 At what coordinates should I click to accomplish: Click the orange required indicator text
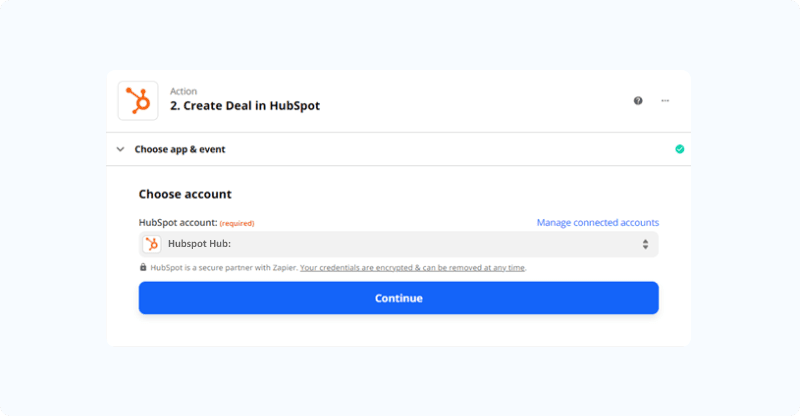coord(237,223)
